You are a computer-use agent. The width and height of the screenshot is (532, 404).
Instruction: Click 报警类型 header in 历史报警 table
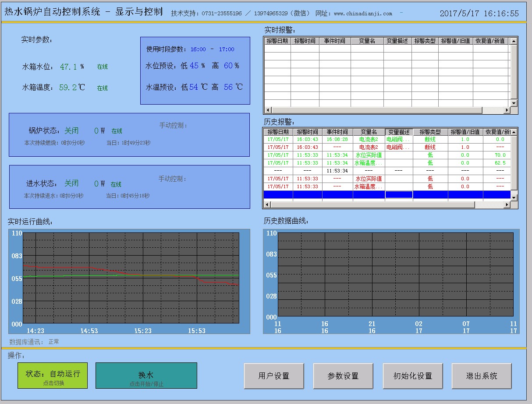(430, 132)
